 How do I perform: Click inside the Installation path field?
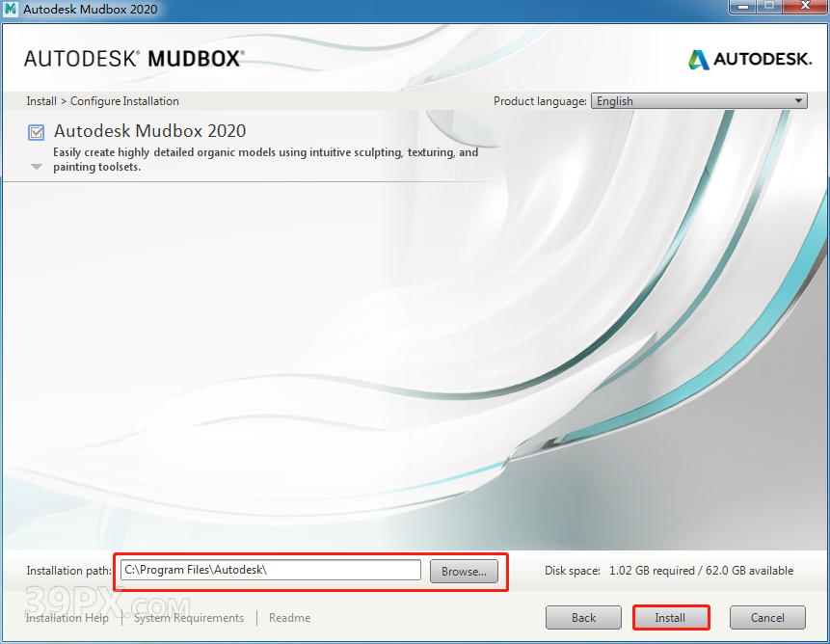[270, 571]
